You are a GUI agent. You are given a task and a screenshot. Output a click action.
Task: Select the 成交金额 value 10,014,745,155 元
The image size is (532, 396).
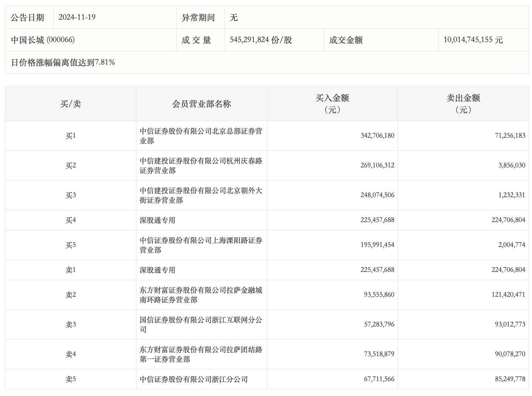(473, 40)
